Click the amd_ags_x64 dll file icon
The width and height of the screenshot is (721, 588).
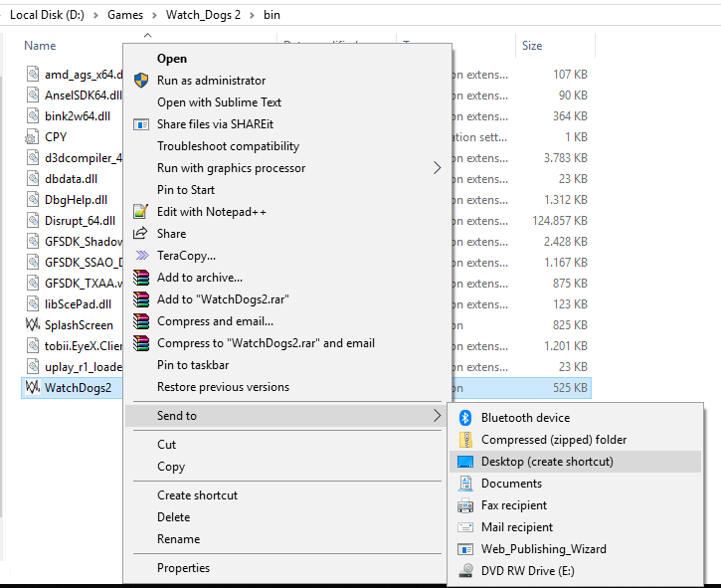(33, 74)
